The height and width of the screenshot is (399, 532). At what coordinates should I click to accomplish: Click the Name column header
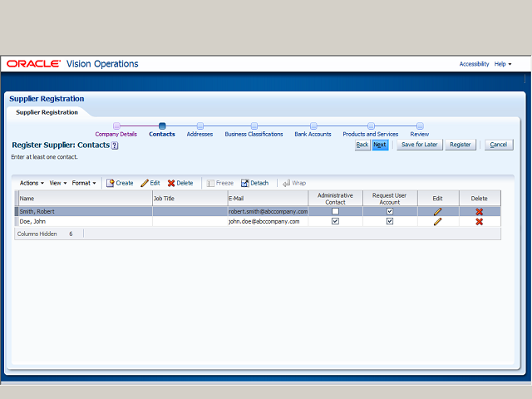click(x=85, y=199)
